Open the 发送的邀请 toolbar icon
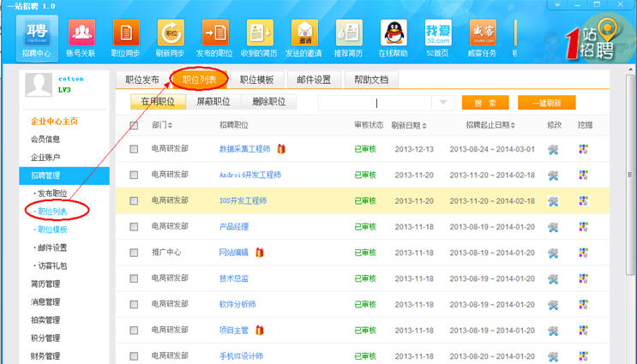Viewport: 637px width, 364px height. click(303, 39)
